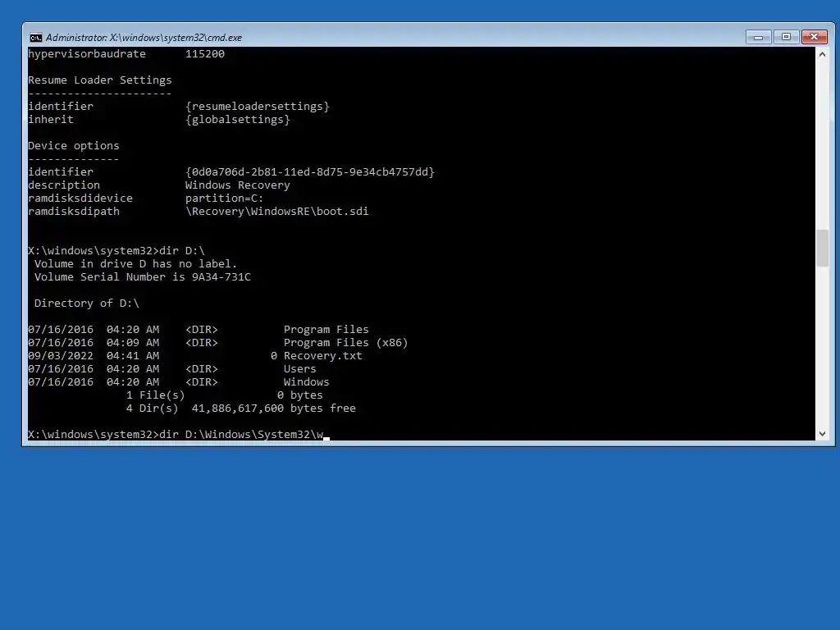Click 'Volume in drive D has no label.'
840x630 pixels.
(135, 264)
